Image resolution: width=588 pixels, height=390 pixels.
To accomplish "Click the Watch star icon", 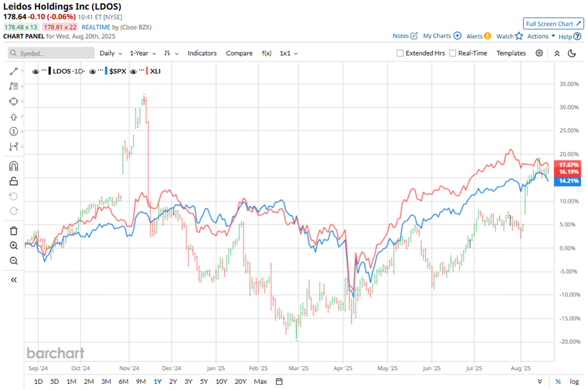I will point(519,36).
